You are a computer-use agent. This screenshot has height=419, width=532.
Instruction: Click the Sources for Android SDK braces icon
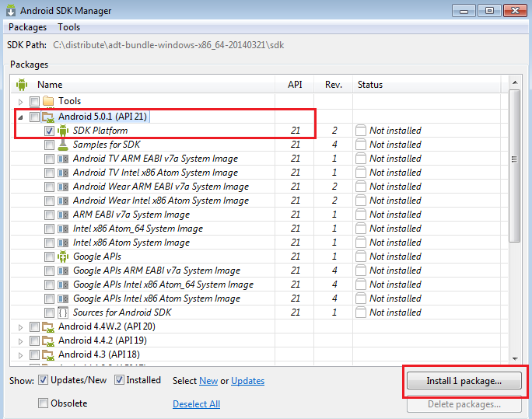(63, 313)
